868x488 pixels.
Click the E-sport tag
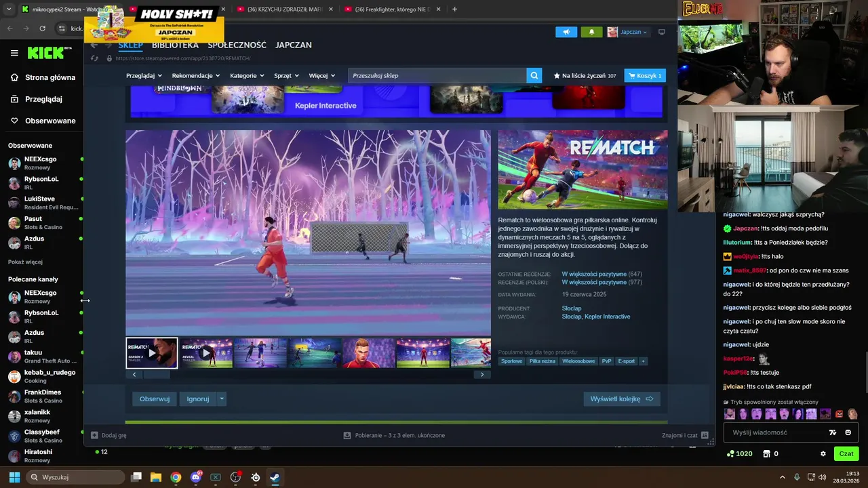pos(627,361)
